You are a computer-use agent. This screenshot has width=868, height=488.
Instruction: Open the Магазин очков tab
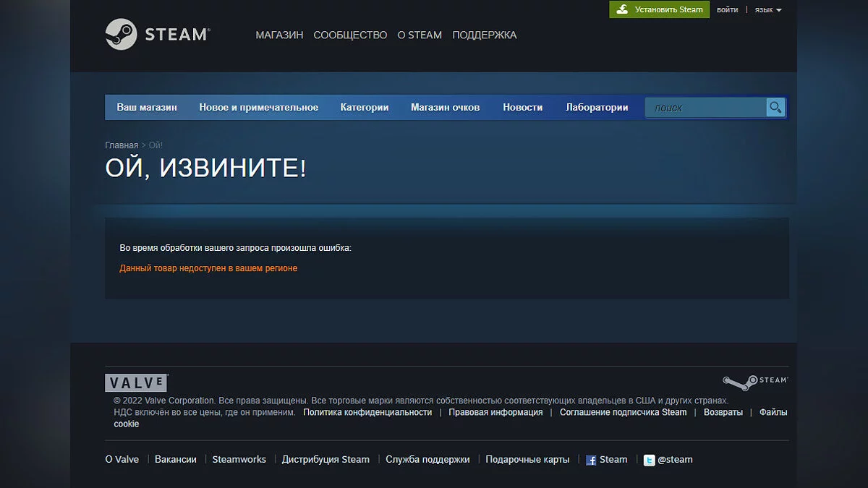[x=445, y=107]
